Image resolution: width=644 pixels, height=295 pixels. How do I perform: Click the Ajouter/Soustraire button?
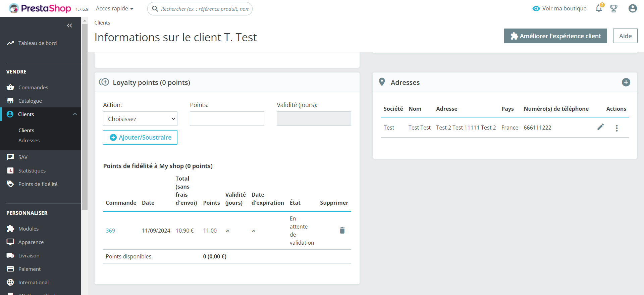click(x=140, y=138)
